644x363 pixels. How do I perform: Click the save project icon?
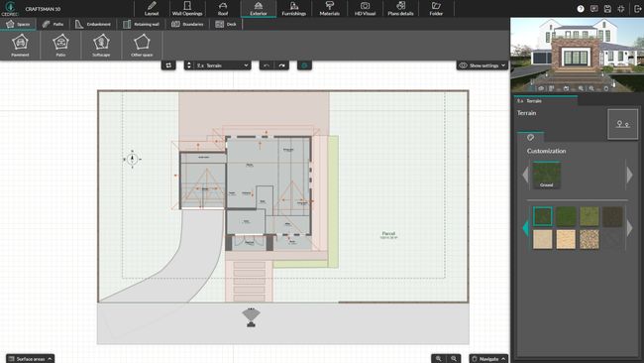click(607, 9)
